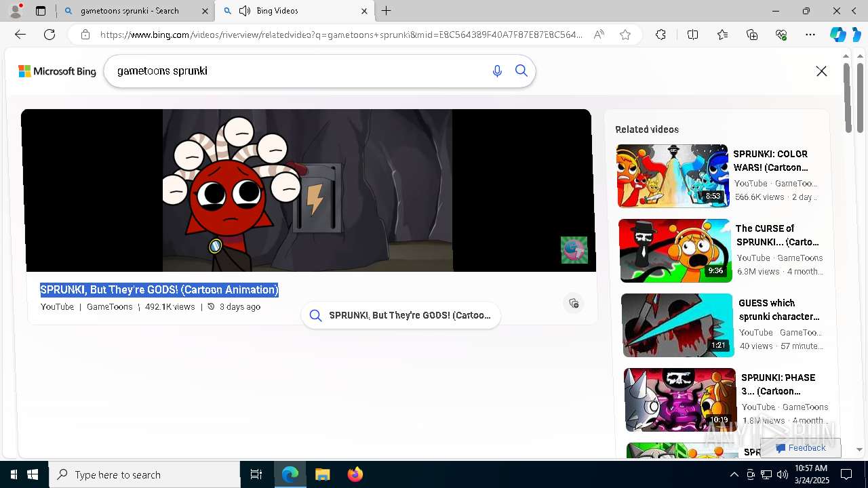This screenshot has height=488, width=868.
Task: Open the Favorites list icon
Action: (722, 35)
